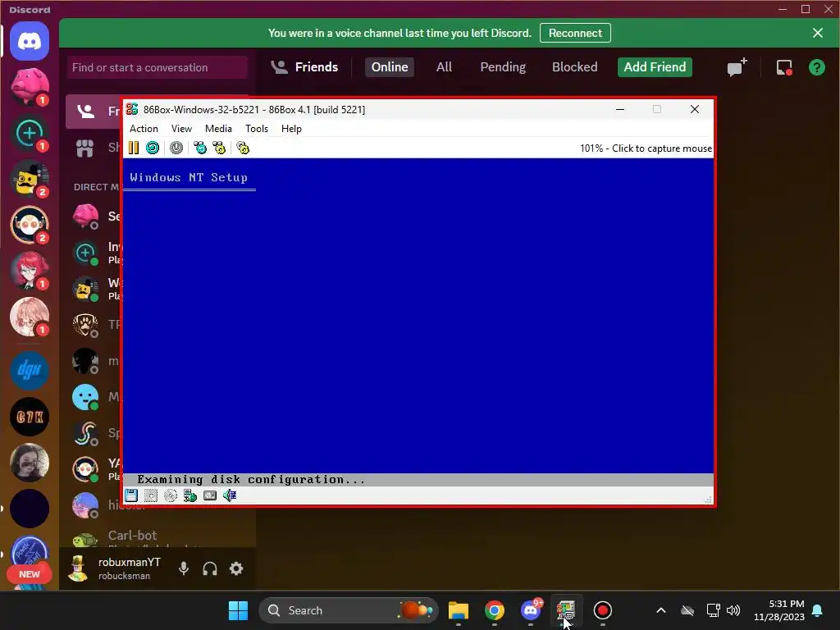Open the Discord inbox icon
The height and width of the screenshot is (630, 840).
[x=784, y=67]
